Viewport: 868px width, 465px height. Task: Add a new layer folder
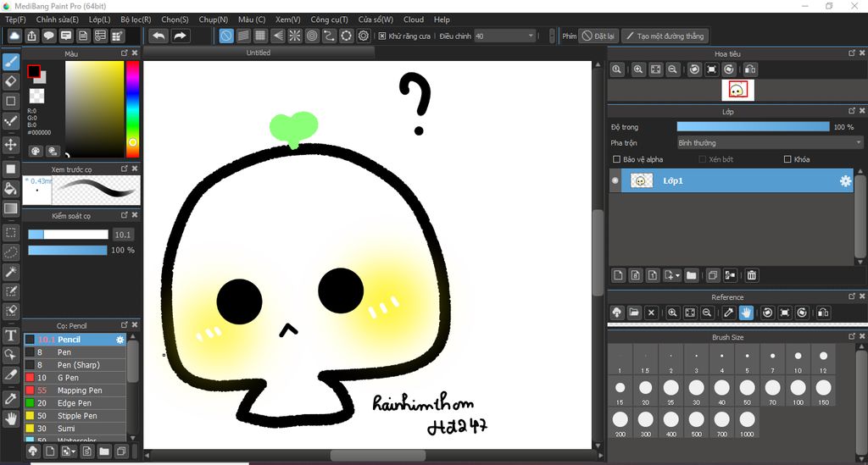692,274
